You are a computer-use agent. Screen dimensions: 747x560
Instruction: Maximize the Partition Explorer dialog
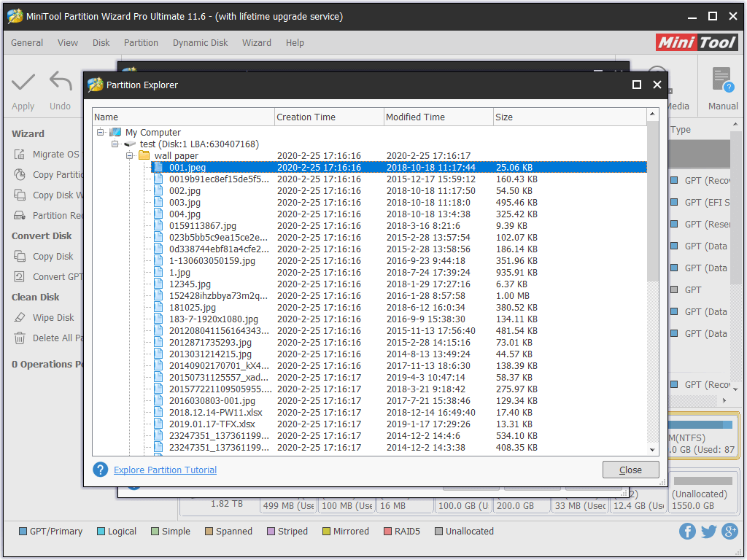[x=636, y=85]
